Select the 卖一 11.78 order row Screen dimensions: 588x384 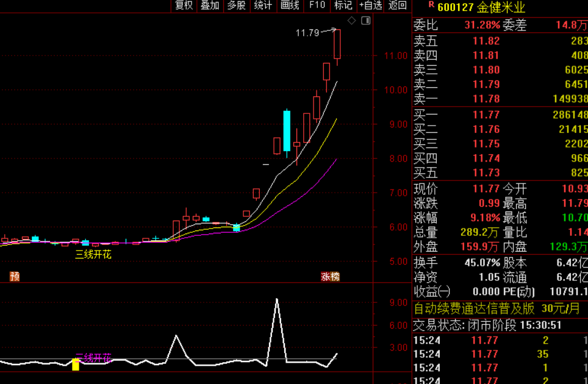coord(500,99)
